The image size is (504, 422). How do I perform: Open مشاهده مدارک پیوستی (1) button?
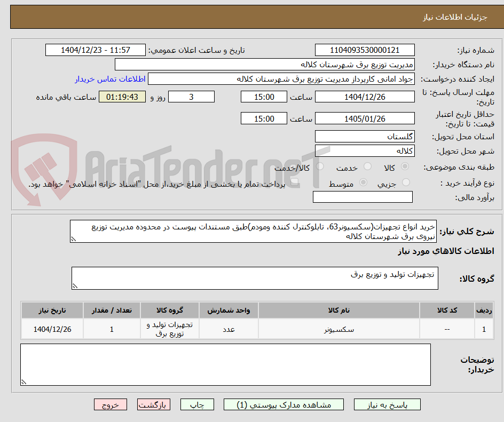(283, 404)
